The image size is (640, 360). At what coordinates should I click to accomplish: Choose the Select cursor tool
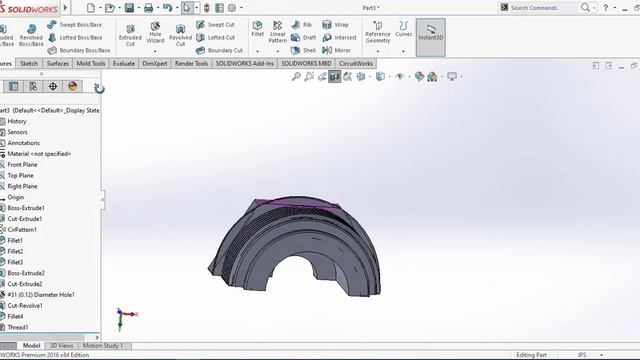[187, 8]
